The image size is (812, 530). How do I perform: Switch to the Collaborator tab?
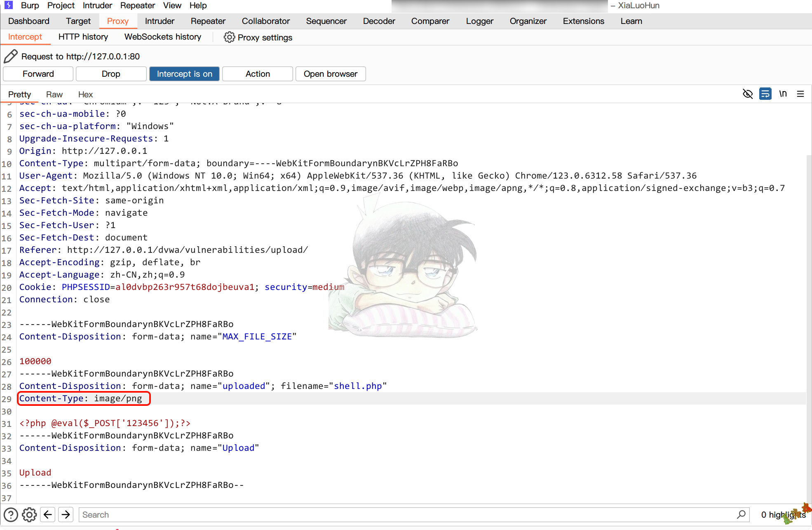[x=266, y=21]
